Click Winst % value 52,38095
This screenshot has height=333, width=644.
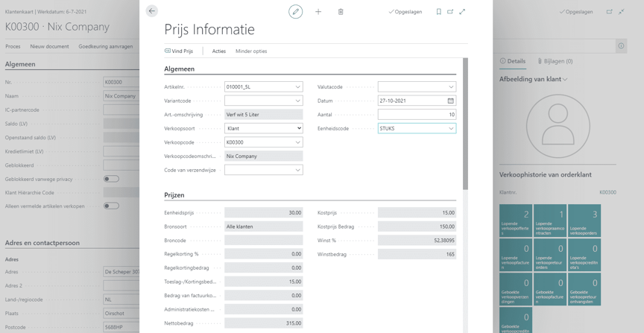point(417,240)
